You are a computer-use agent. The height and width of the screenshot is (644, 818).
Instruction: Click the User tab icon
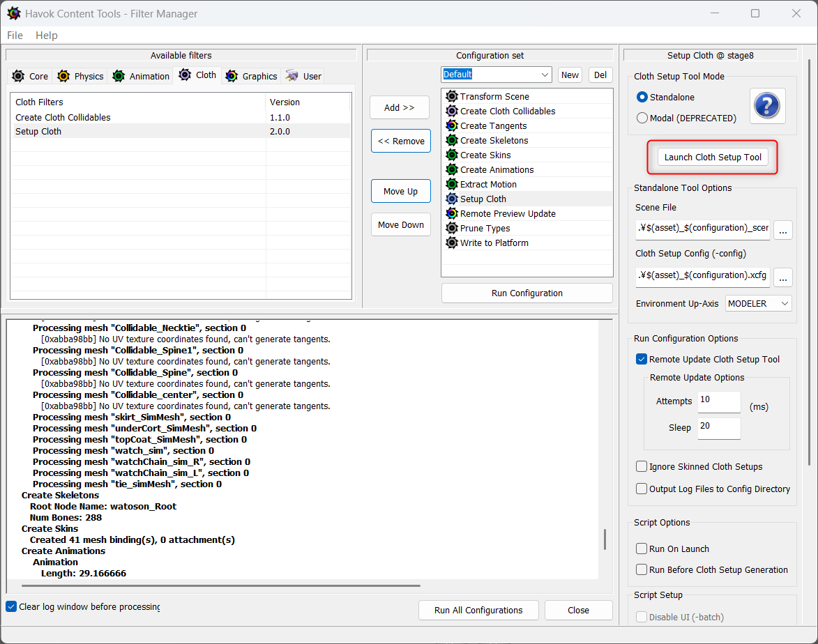(292, 76)
